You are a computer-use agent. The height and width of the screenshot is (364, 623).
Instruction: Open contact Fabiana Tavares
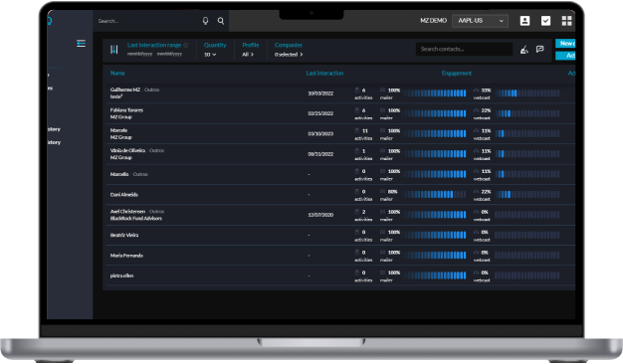(x=126, y=110)
